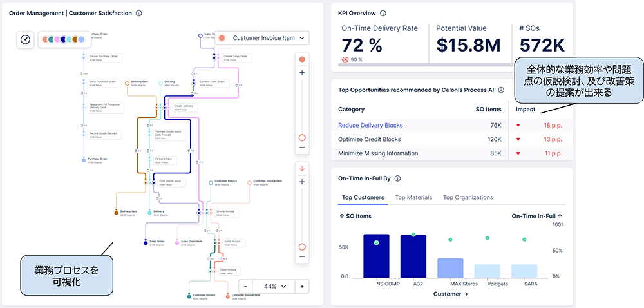Expand the 44% zoom level dropdown

coord(274,286)
